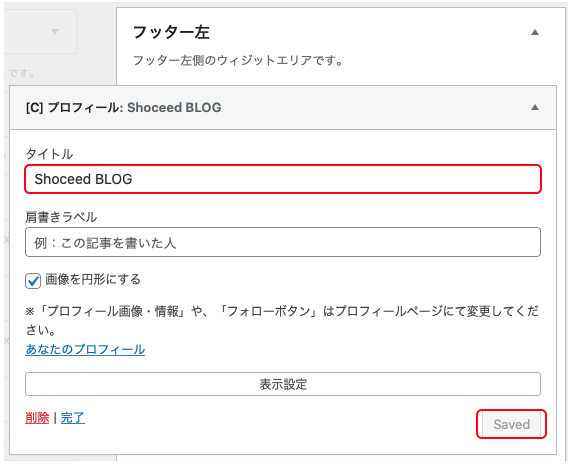
Task: Click the タイトル field label
Action: coord(49,154)
